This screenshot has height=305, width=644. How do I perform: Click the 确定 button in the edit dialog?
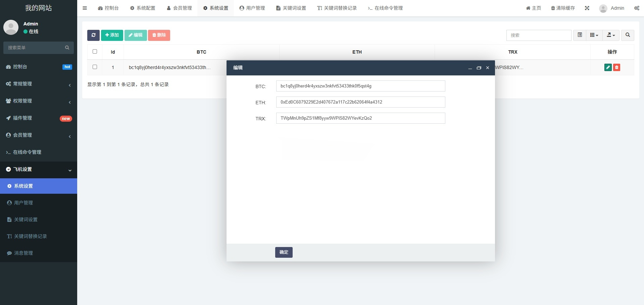(x=284, y=252)
